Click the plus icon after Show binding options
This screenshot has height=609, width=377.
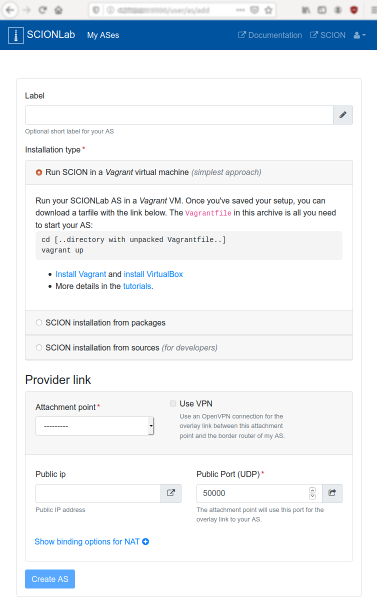pyautogui.click(x=146, y=541)
